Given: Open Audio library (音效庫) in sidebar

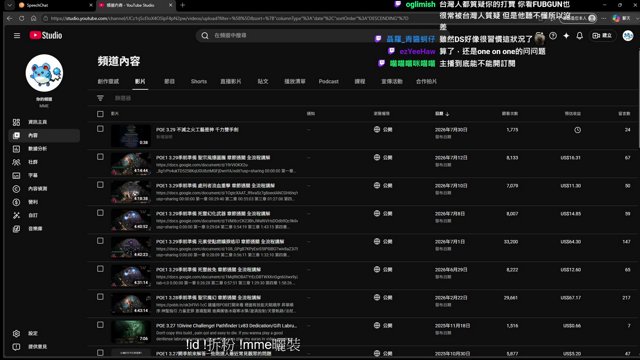Looking at the screenshot, I should click(44, 229).
